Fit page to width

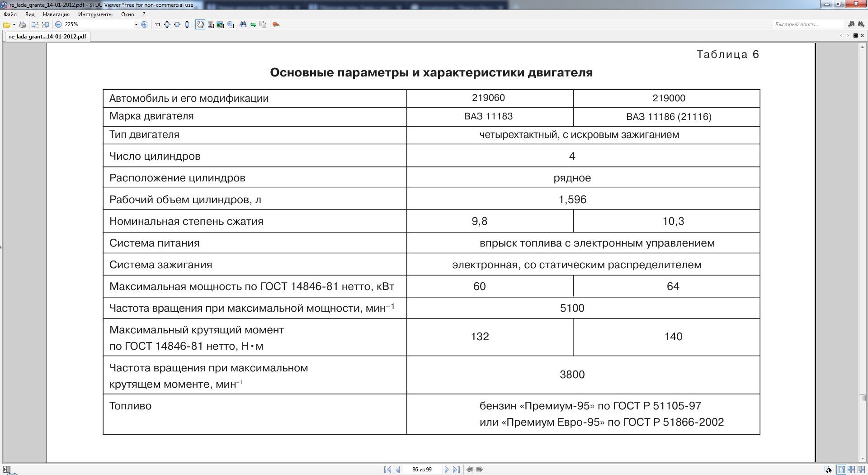pos(177,24)
